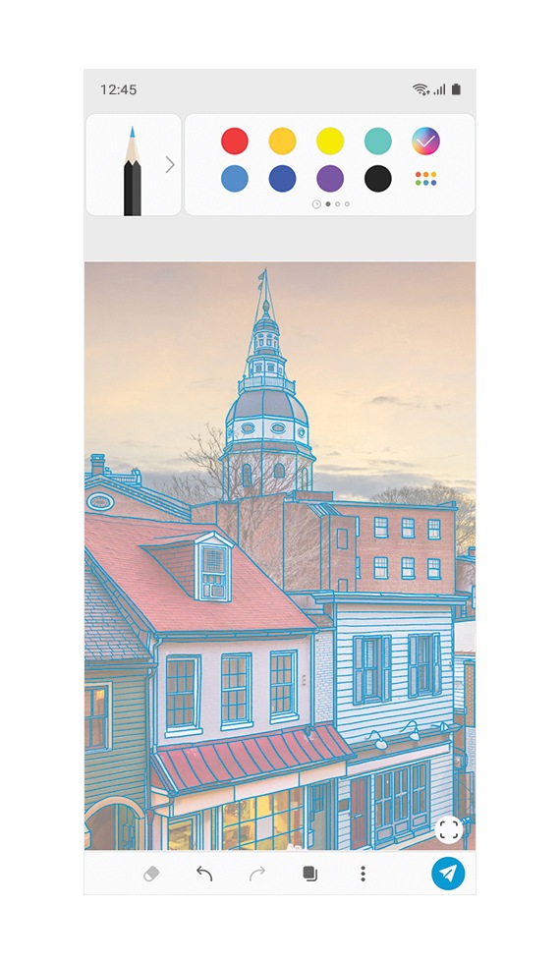Toggle fullscreen view of the canvas
The height and width of the screenshot is (963, 560).
pos(449,829)
